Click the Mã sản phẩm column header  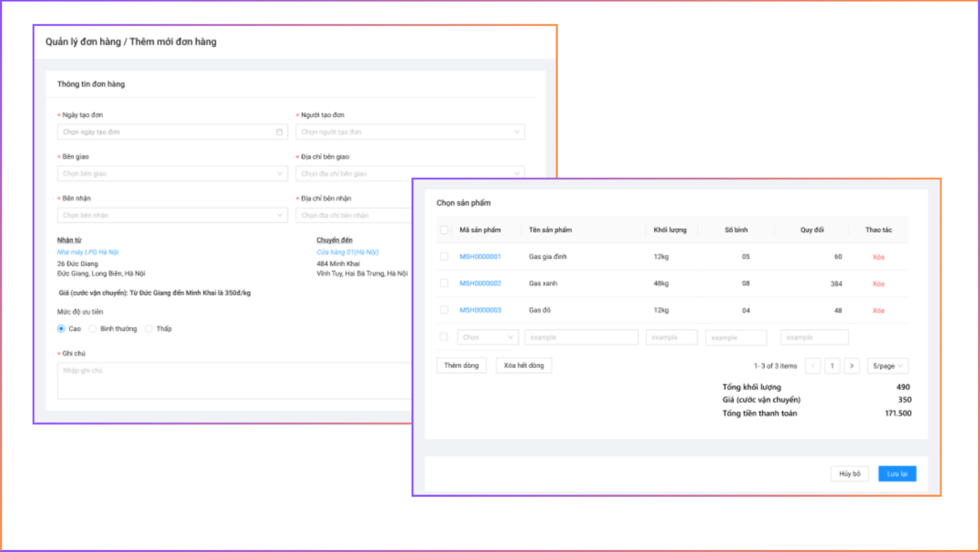pos(480,230)
